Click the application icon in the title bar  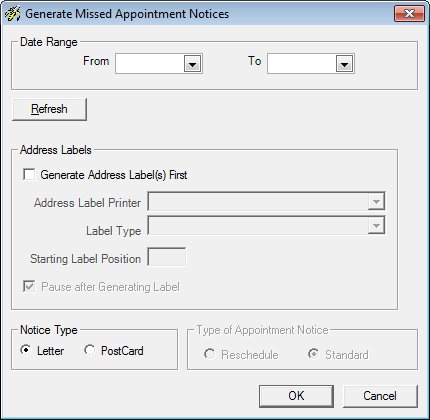[12, 14]
